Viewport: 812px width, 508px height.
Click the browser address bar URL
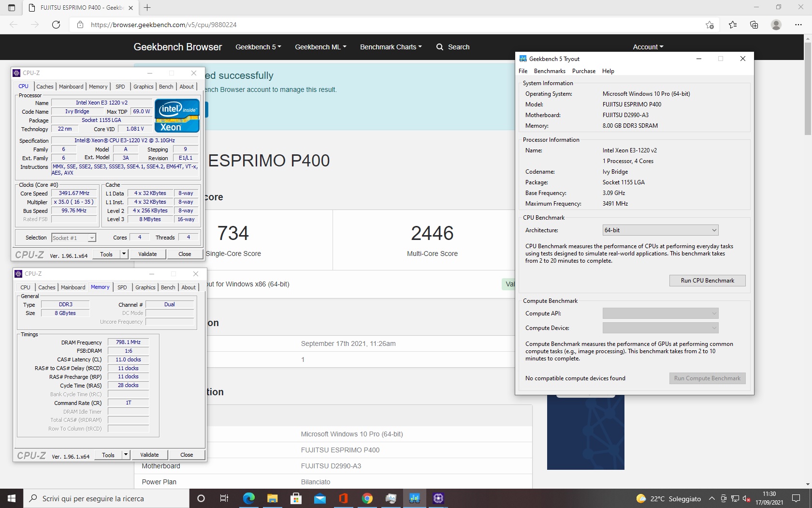pyautogui.click(x=163, y=25)
